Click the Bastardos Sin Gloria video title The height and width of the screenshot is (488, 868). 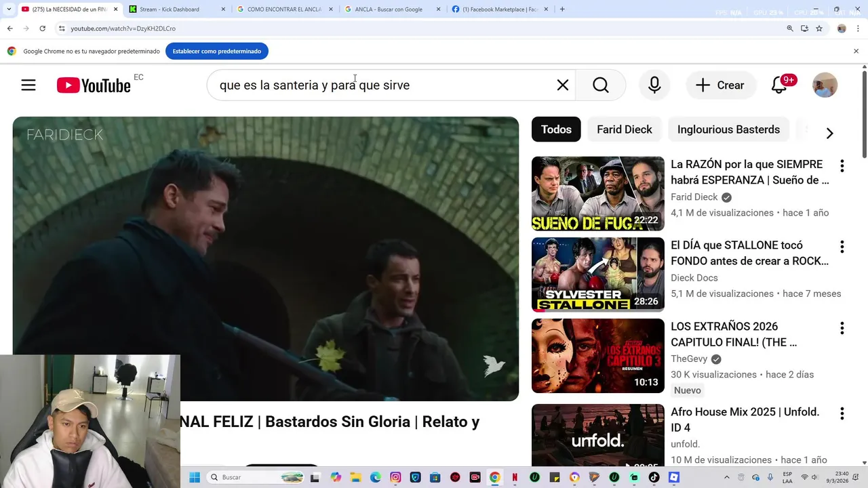point(330,422)
